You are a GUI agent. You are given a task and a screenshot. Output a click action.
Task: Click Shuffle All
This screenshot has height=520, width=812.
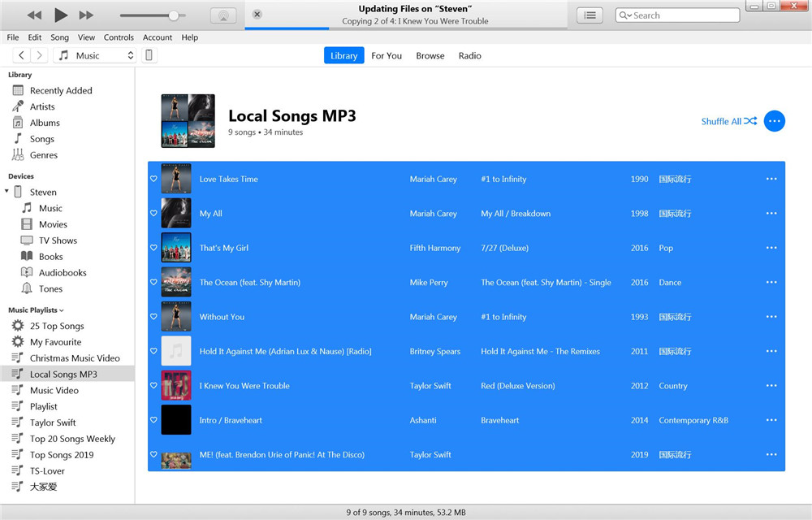tap(728, 121)
